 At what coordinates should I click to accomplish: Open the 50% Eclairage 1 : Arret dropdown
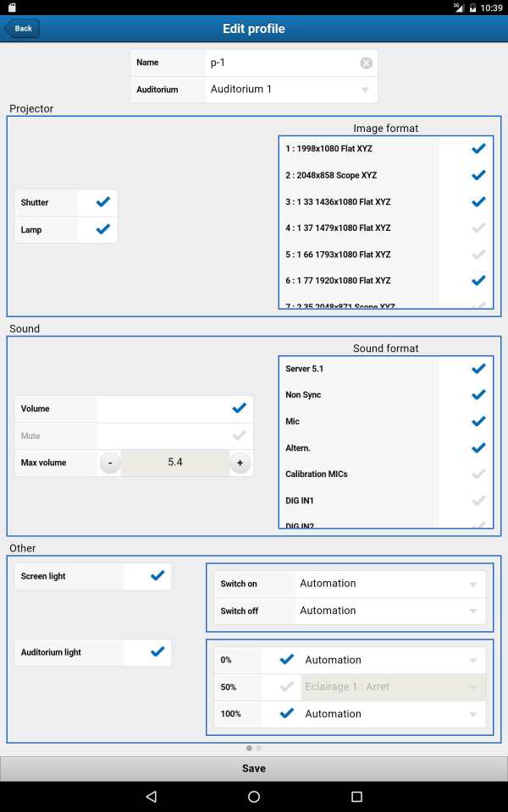[x=394, y=687]
